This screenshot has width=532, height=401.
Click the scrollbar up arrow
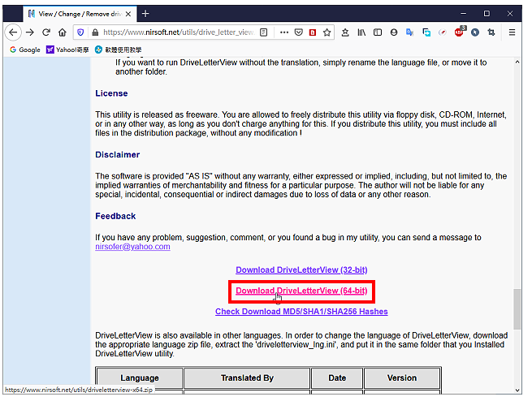517,62
